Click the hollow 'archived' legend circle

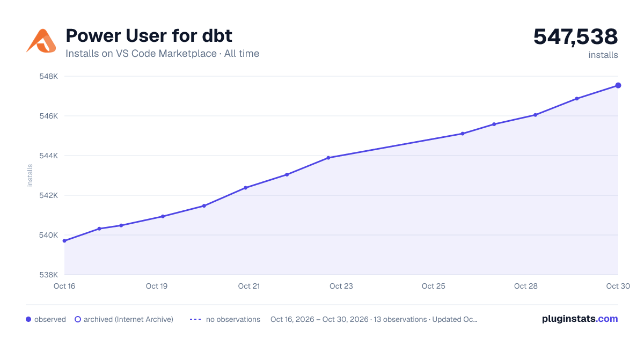click(77, 319)
